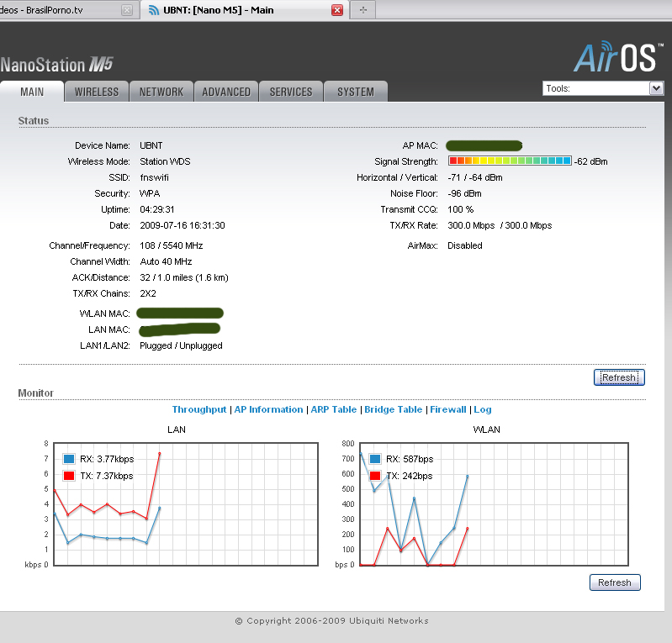This screenshot has height=643, width=672.
Task: Open AP Information link
Action: tap(268, 409)
